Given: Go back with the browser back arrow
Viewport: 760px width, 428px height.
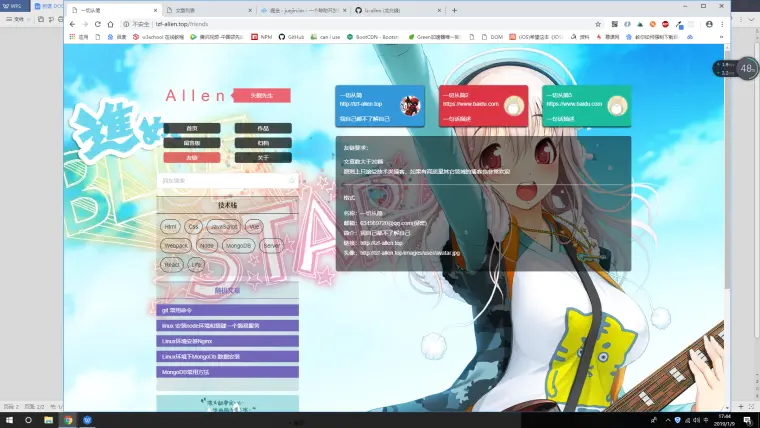Looking at the screenshot, I should 73,24.
